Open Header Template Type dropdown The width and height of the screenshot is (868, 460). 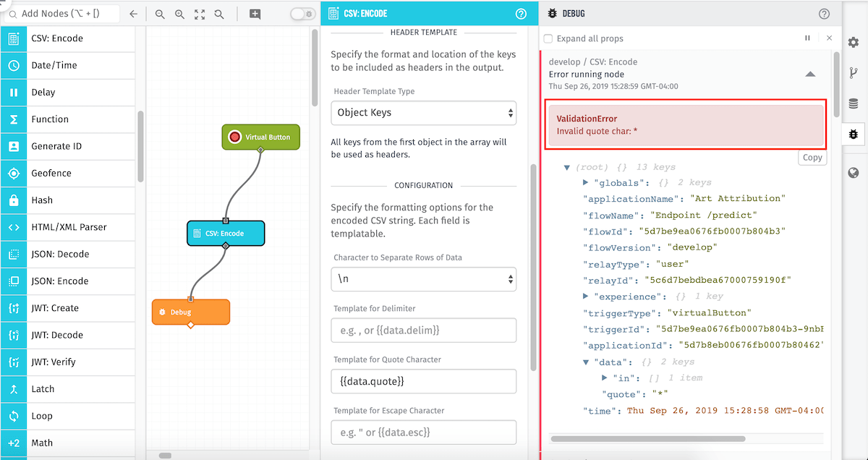[423, 113]
